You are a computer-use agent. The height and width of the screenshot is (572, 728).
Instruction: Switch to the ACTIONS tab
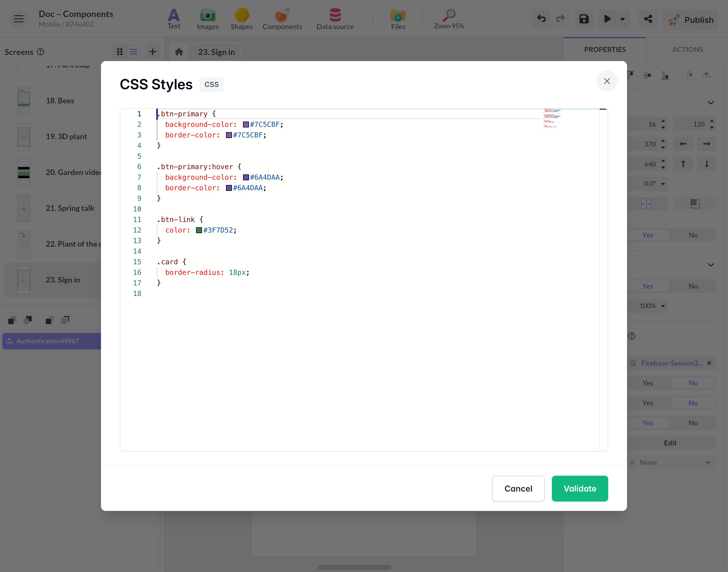point(687,50)
